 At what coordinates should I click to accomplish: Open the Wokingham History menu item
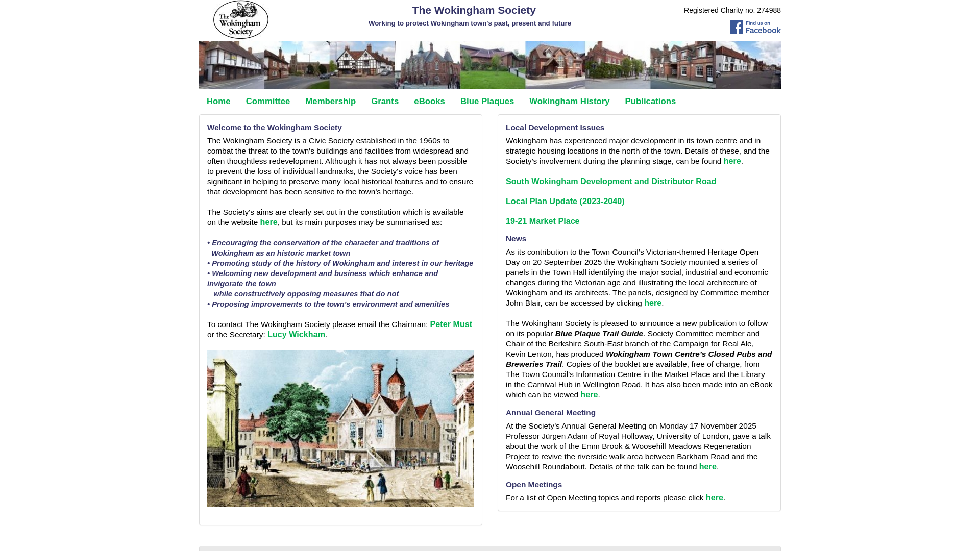click(569, 102)
